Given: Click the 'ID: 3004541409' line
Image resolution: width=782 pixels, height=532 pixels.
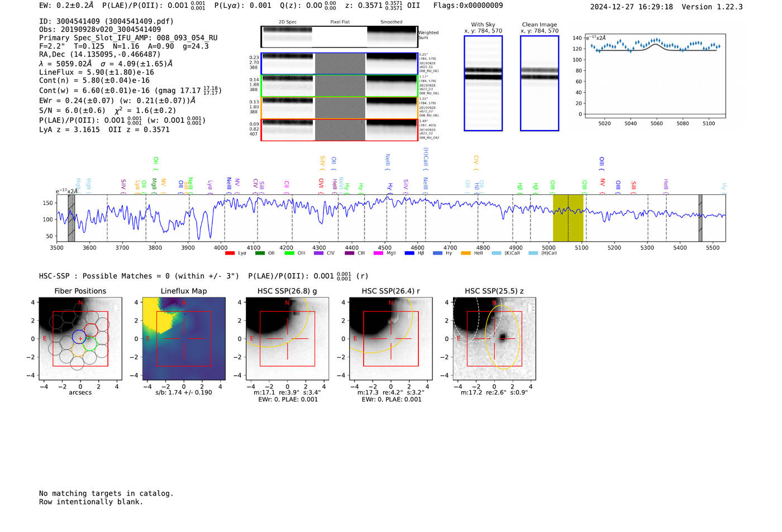Looking at the screenshot, I should coord(106,21).
